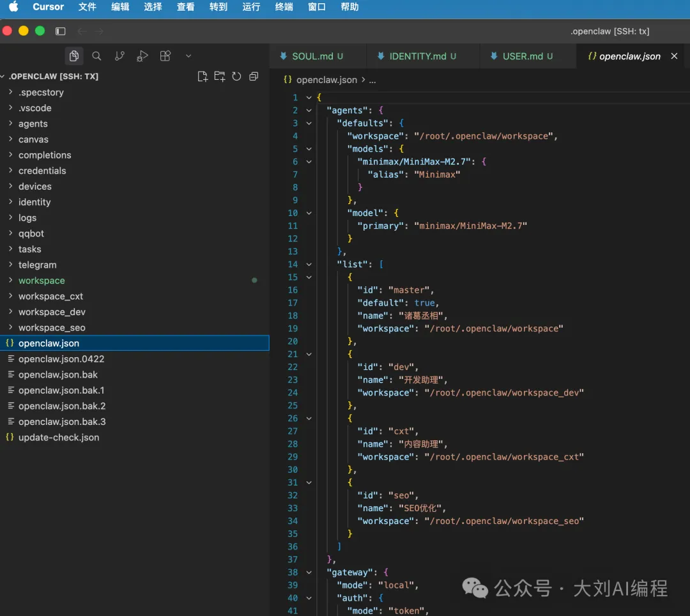The width and height of the screenshot is (690, 616).
Task: Collapse all folders in explorer
Action: click(254, 77)
